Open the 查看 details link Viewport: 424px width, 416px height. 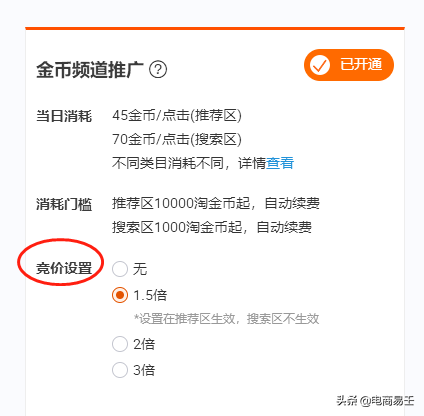coord(280,163)
